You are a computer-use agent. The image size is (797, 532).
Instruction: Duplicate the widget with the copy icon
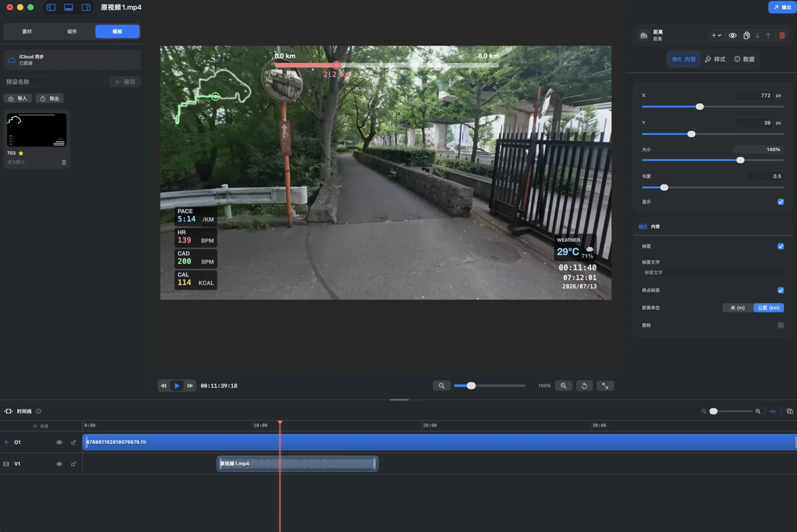747,35
